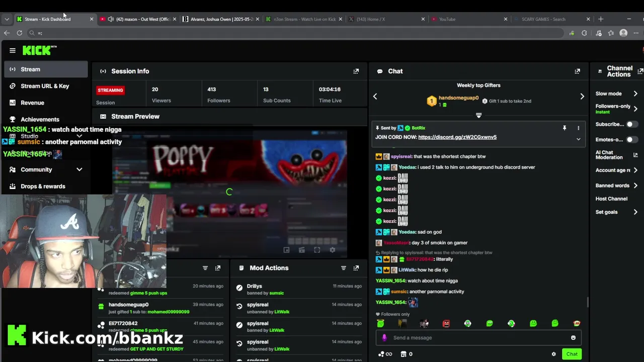Open Stream URL & Key page
644x362 pixels.
point(46,86)
